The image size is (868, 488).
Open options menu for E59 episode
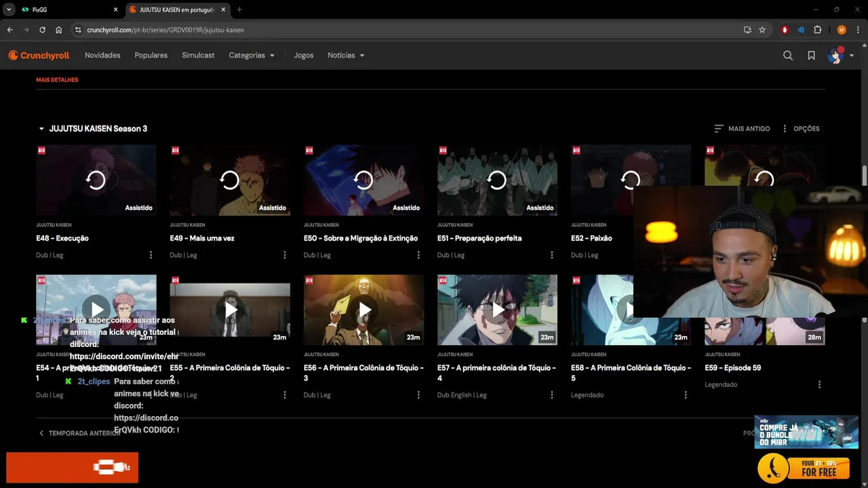(819, 384)
